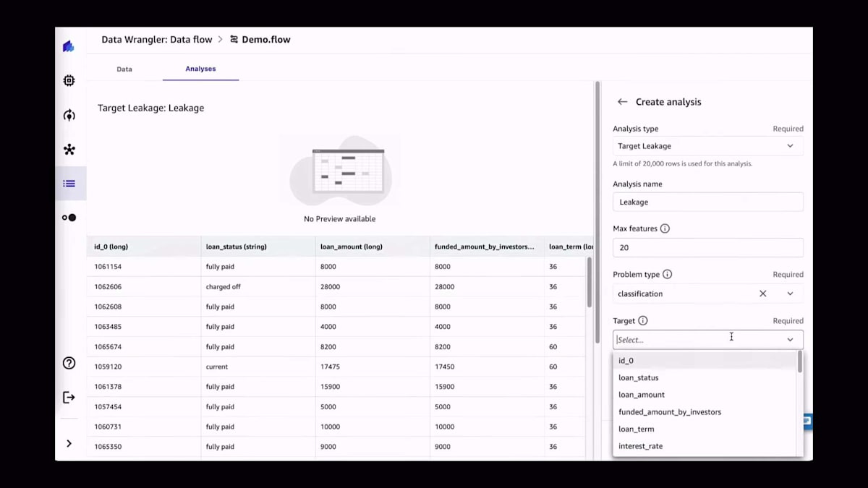Viewport: 868px width, 488px height.
Task: Click the back arrow beside Create analysis
Action: pyautogui.click(x=622, y=102)
